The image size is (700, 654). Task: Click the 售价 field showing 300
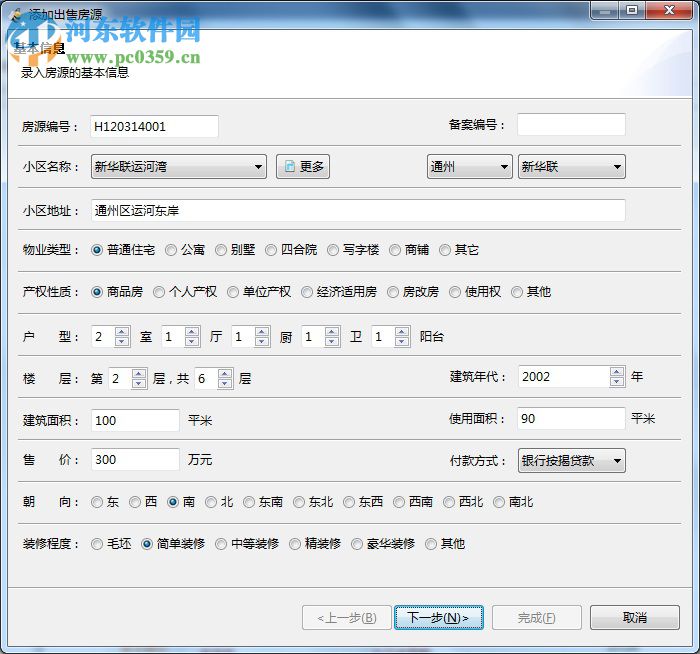click(135, 460)
